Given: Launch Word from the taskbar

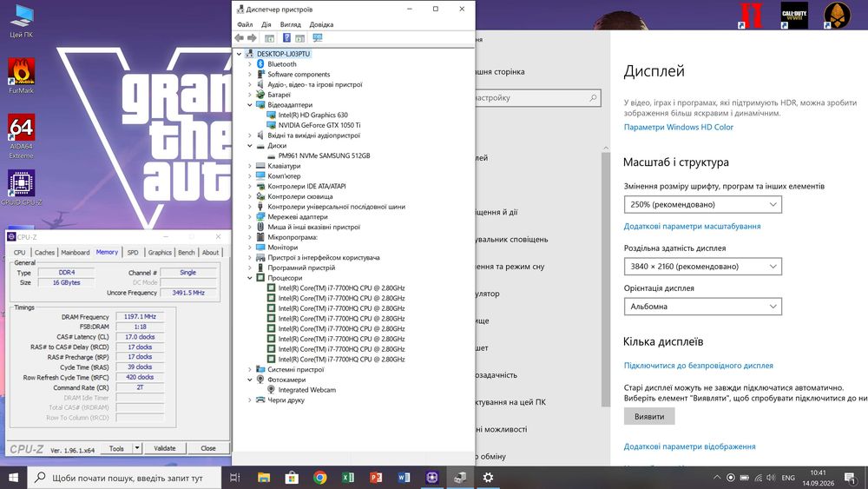Looking at the screenshot, I should 404,478.
